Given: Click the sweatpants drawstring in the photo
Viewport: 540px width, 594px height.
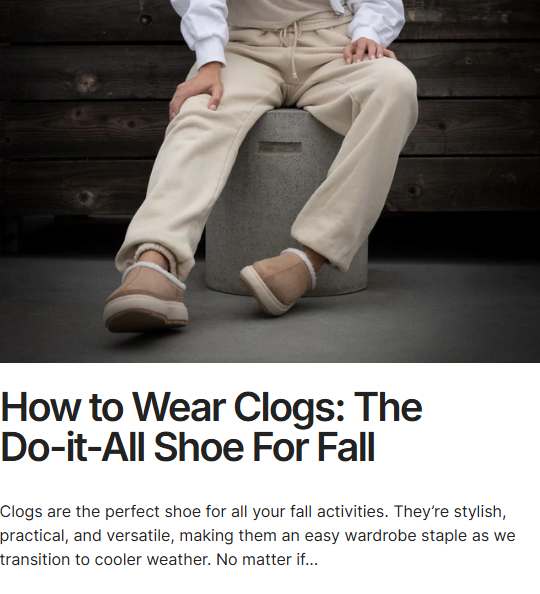Looking at the screenshot, I should pos(294,49).
